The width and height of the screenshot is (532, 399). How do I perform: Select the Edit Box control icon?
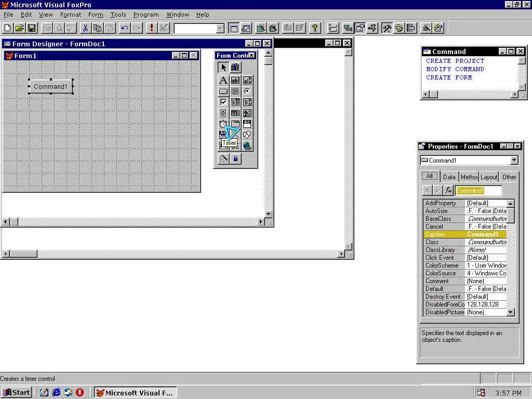tap(247, 81)
